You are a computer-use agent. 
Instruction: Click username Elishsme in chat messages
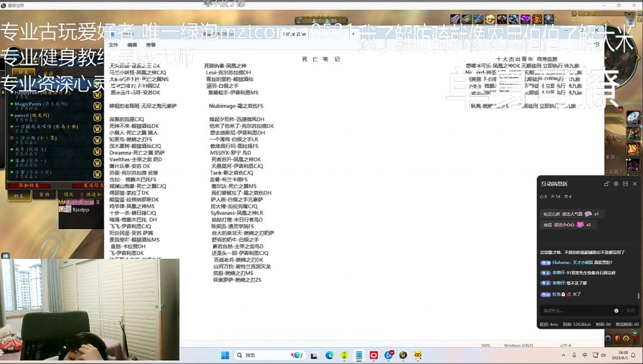click(561, 262)
